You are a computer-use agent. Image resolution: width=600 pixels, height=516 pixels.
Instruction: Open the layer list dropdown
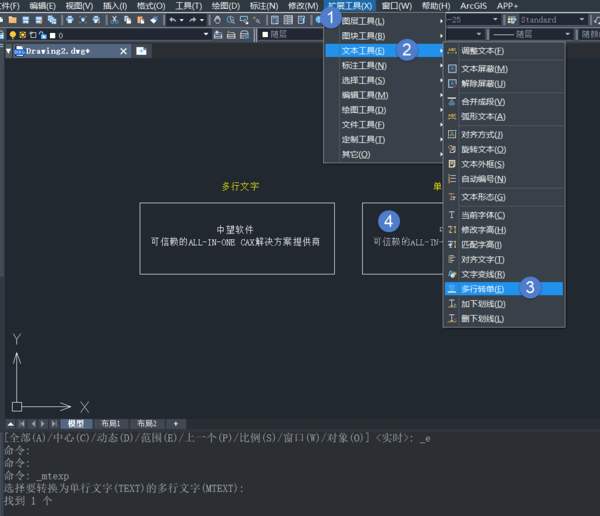tap(206, 34)
